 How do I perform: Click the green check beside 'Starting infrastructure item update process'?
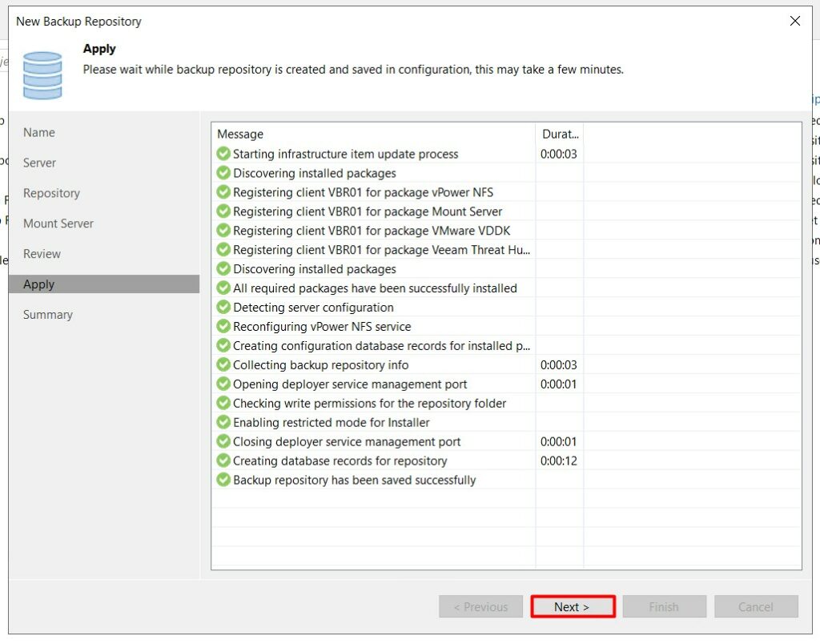pyautogui.click(x=223, y=154)
